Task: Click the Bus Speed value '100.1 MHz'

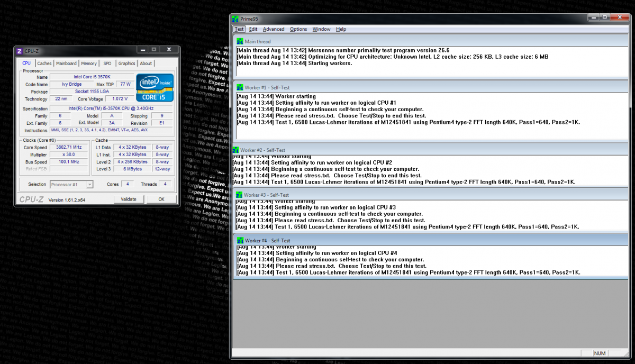Action: click(69, 162)
